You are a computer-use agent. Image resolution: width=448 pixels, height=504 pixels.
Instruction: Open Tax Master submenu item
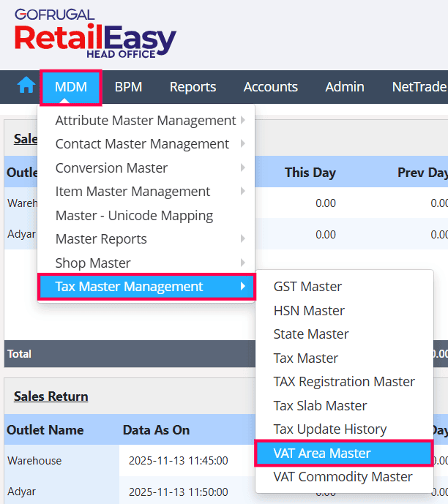(x=345, y=358)
